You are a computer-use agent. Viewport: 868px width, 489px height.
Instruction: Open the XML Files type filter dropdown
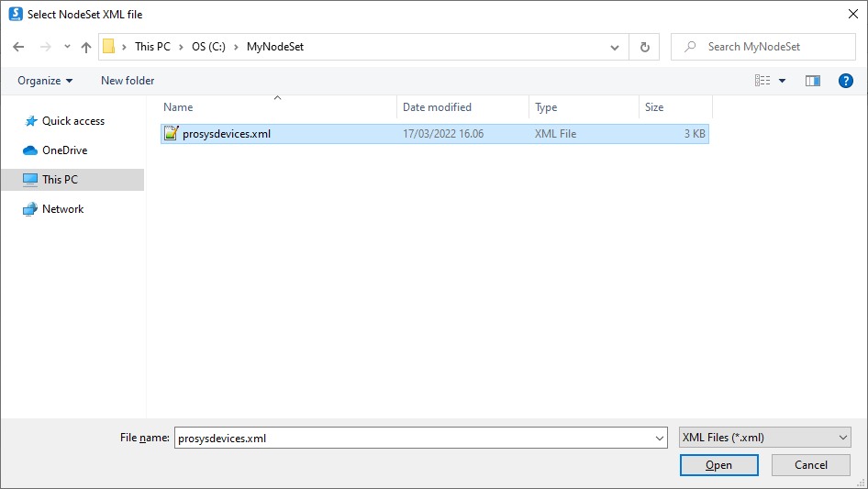pos(764,439)
